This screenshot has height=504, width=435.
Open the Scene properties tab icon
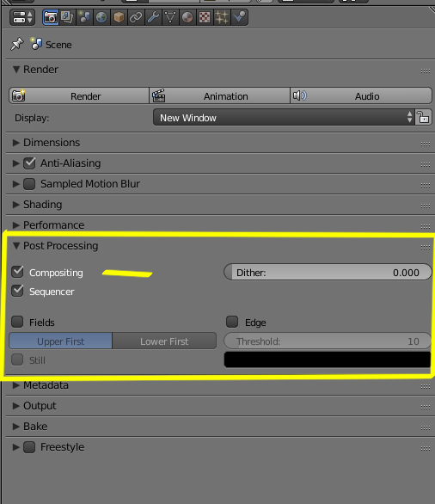tap(84, 17)
